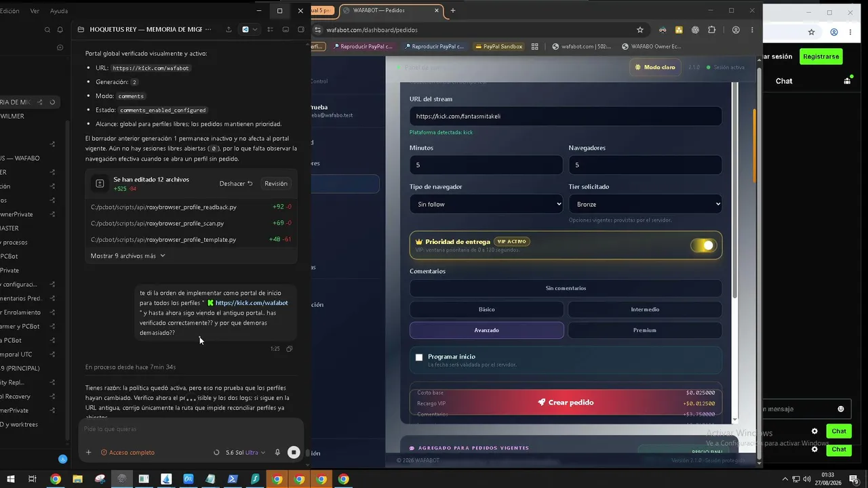868x488 pixels.
Task: Open the PowerShell taskbar icon
Action: [x=233, y=479]
